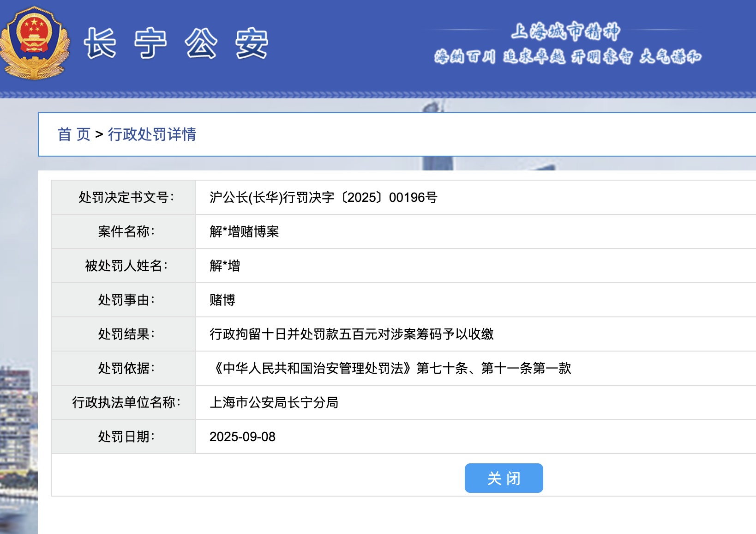Select the decision number 沪公长(长华)行罚决字〔2025〕00196号
The height and width of the screenshot is (534, 756).
point(324,198)
